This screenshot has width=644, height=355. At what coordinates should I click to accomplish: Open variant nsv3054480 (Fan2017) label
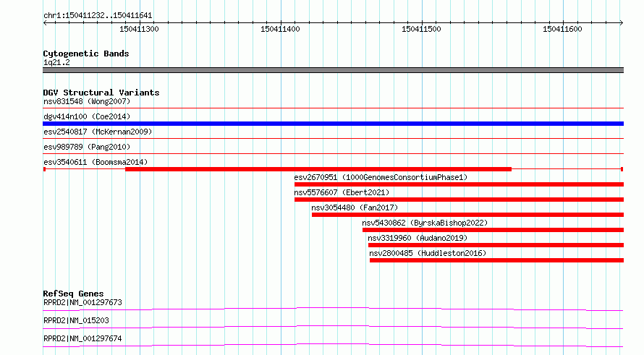[355, 208]
